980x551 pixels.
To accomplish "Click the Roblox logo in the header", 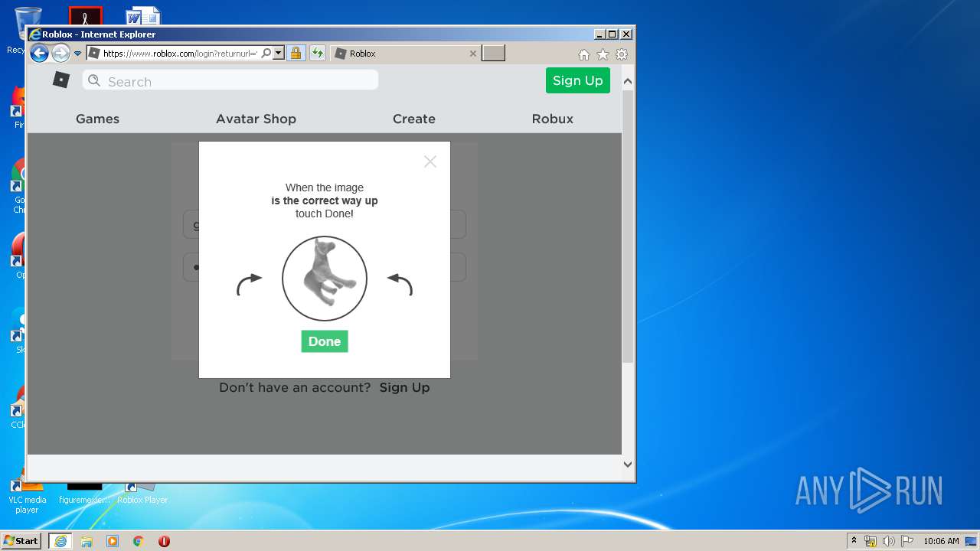I will [61, 80].
